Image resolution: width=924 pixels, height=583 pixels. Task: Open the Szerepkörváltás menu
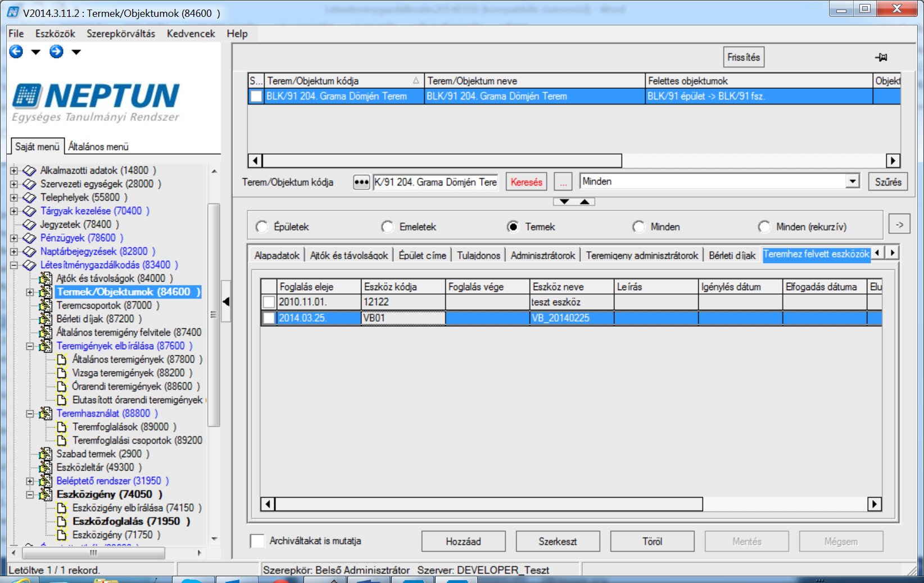[121, 34]
